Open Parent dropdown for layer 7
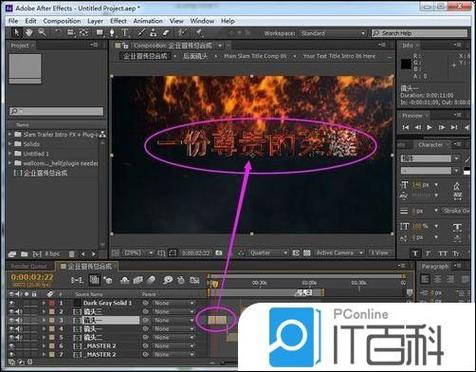The image size is (476, 372). (x=173, y=355)
